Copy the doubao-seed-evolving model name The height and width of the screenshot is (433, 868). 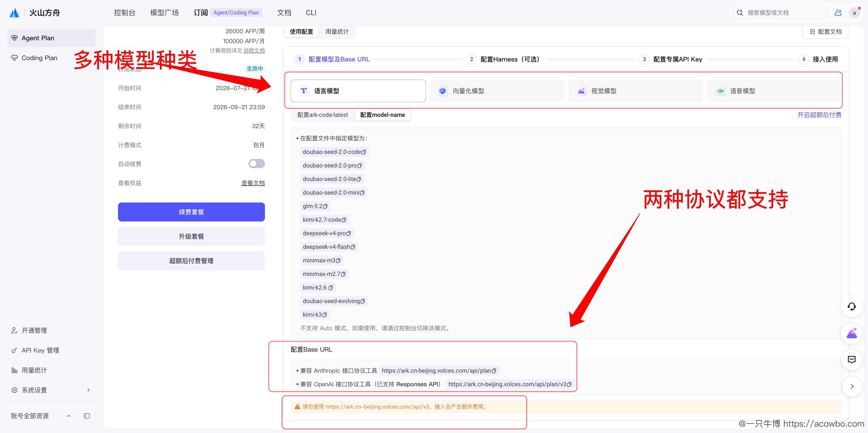363,301
